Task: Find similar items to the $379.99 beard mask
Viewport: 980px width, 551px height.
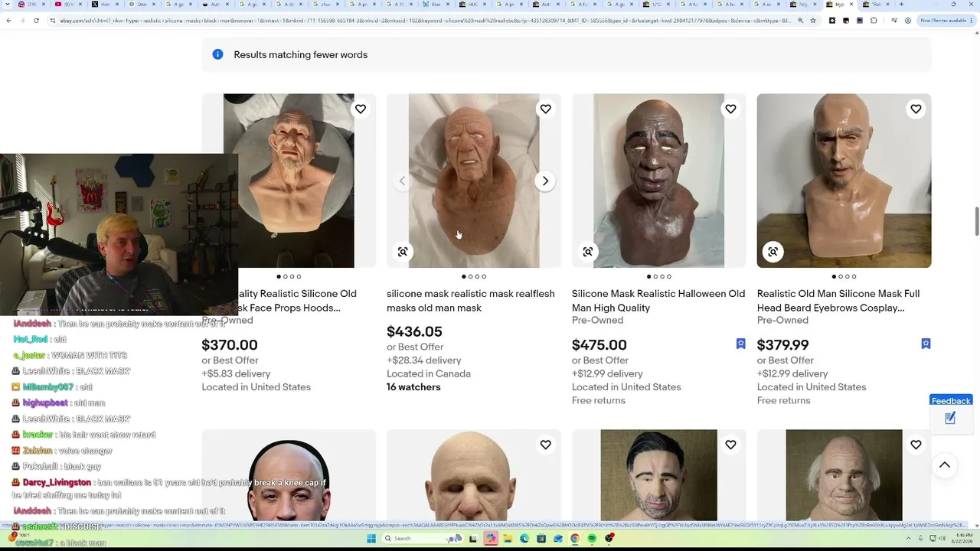Action: [x=773, y=252]
